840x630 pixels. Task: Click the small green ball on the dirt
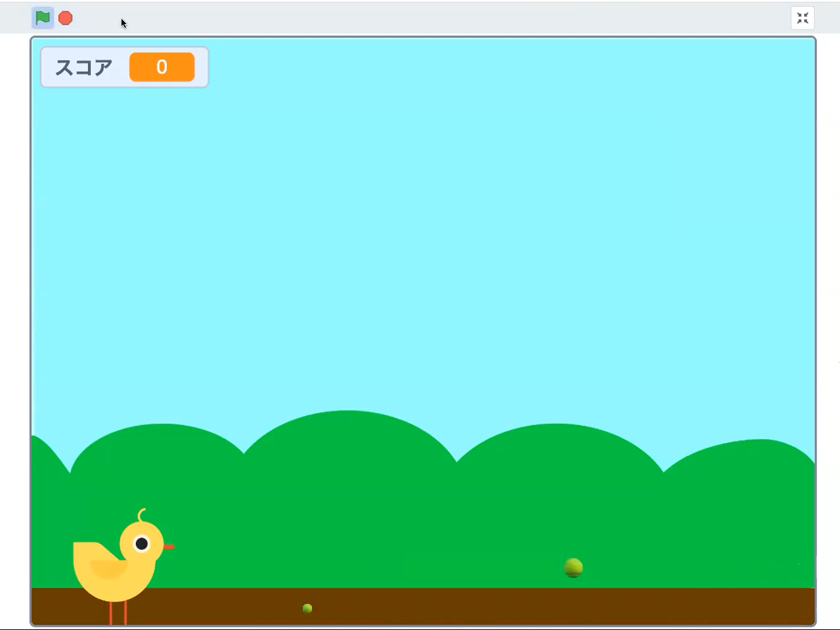pyautogui.click(x=307, y=608)
